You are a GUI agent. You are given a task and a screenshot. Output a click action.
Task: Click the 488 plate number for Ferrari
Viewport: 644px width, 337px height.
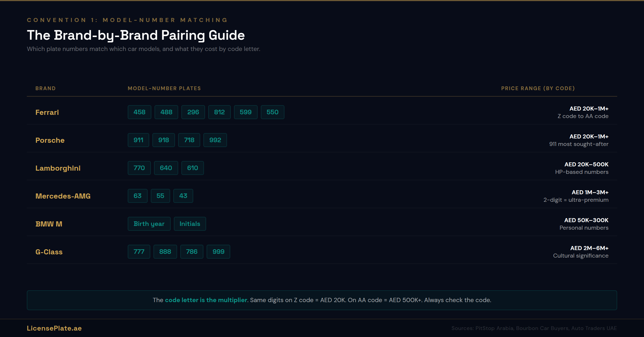click(166, 112)
